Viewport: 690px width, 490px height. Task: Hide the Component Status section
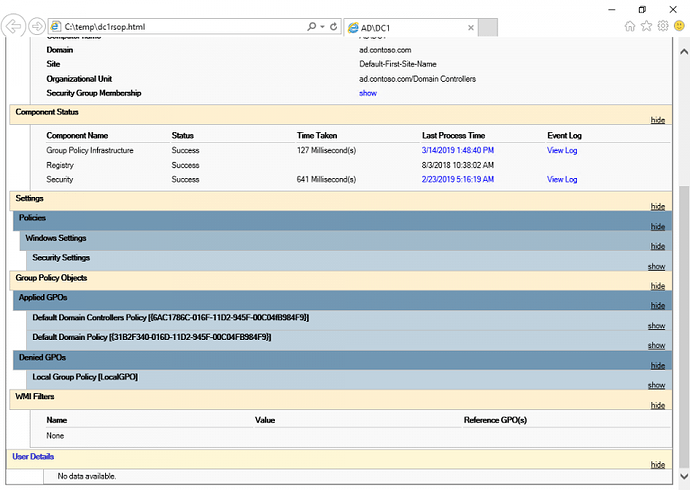(657, 120)
